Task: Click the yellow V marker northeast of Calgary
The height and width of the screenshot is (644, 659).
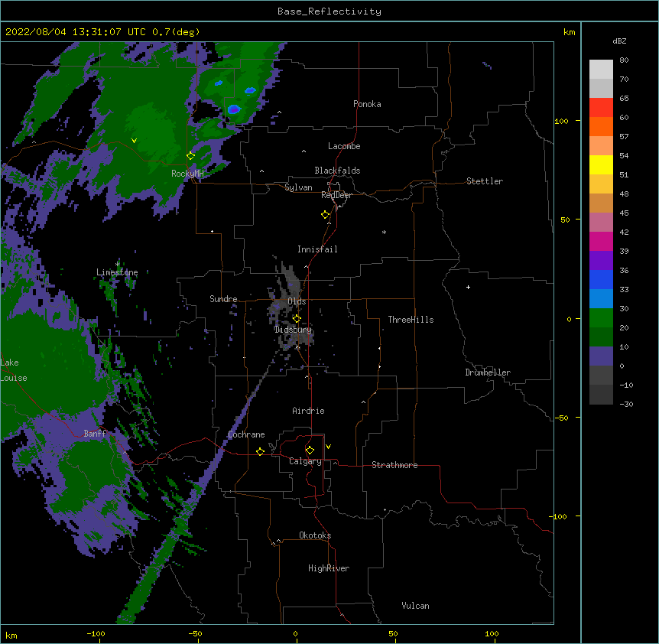Action: 328,447
